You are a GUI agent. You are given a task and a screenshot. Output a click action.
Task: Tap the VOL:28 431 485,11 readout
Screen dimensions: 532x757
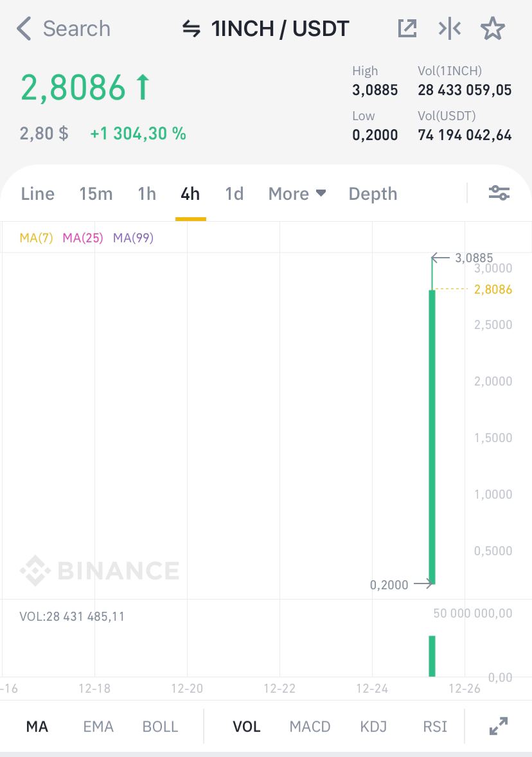coord(72,616)
